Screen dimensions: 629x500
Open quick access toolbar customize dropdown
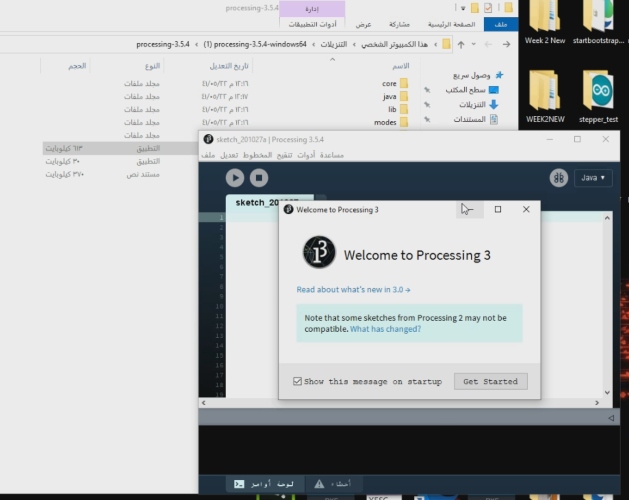(x=463, y=8)
